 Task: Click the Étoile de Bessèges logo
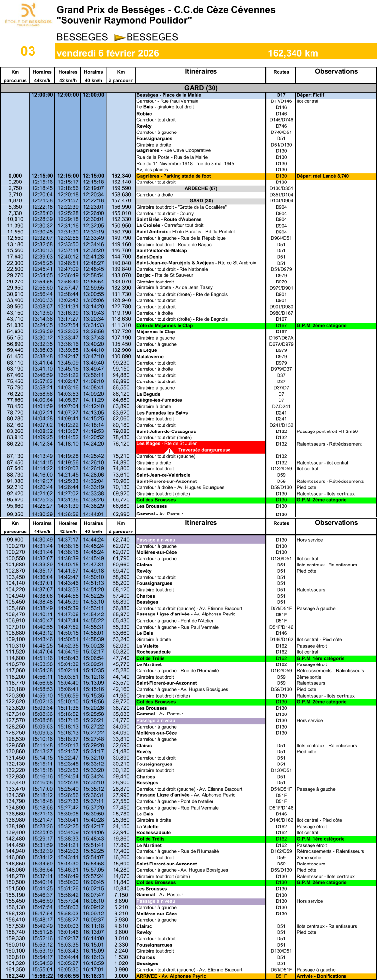click(28, 15)
